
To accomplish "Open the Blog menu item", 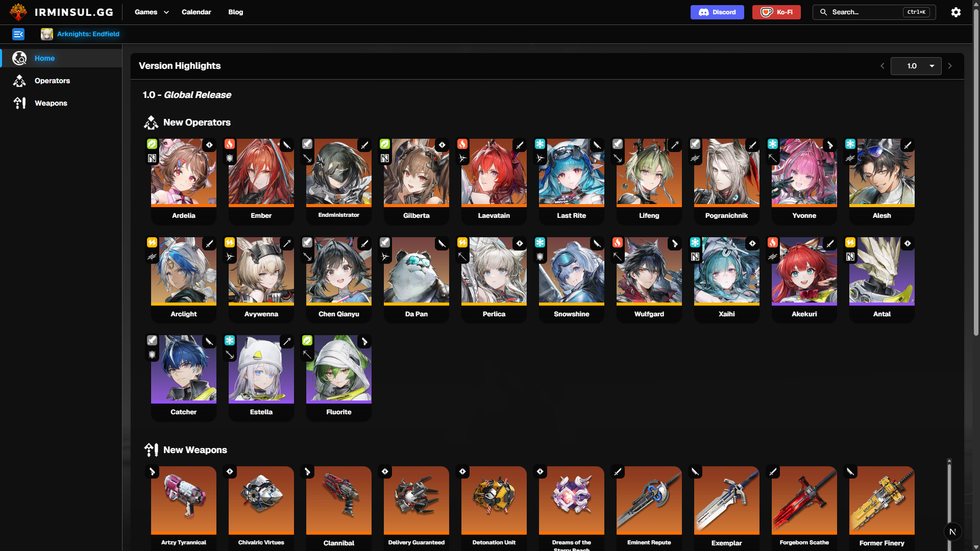I will (235, 12).
